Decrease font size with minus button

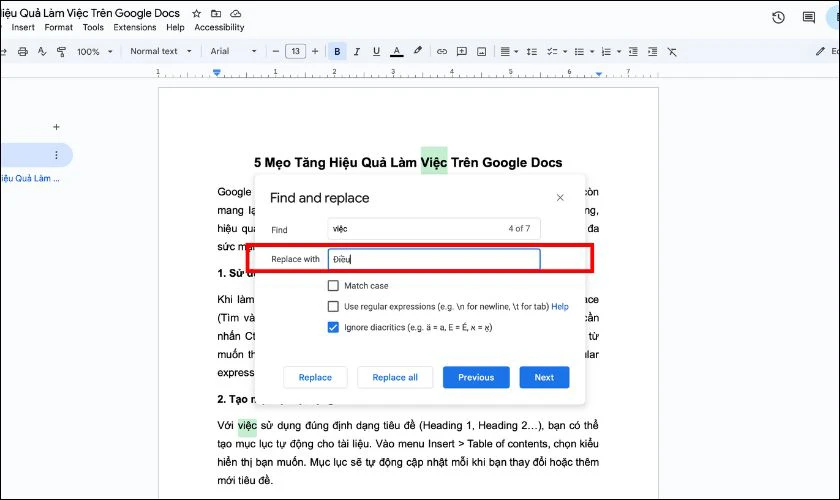[x=276, y=51]
